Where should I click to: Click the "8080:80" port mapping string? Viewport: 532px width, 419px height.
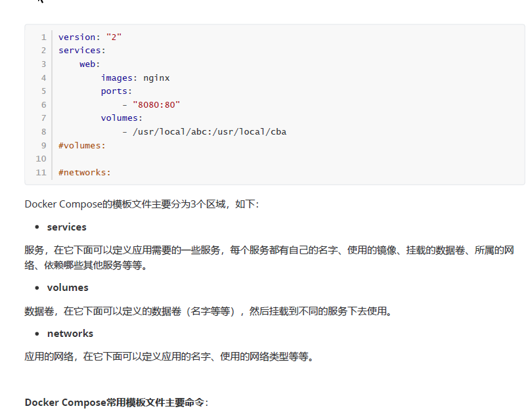pyautogui.click(x=156, y=104)
